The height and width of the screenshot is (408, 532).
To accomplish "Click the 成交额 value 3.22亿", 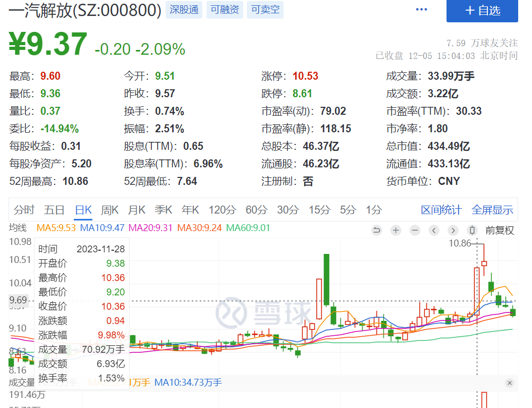I will (443, 93).
